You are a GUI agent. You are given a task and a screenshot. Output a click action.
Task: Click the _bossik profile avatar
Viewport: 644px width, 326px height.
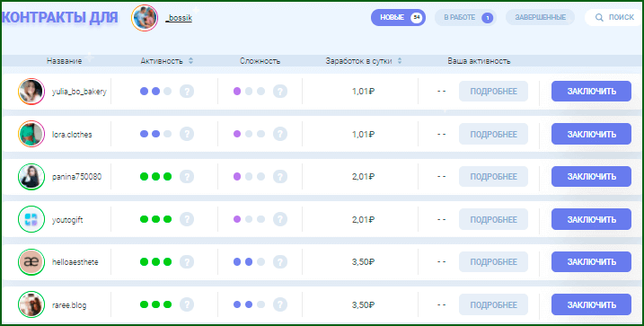[x=145, y=18]
